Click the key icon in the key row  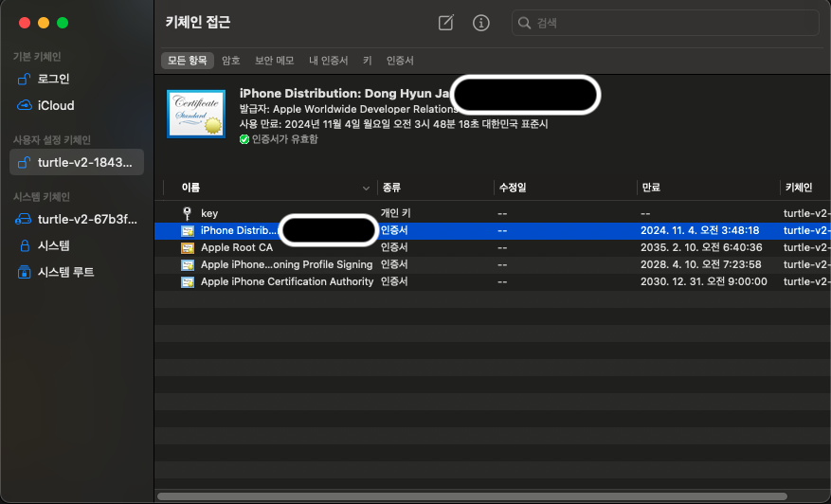coord(187,213)
